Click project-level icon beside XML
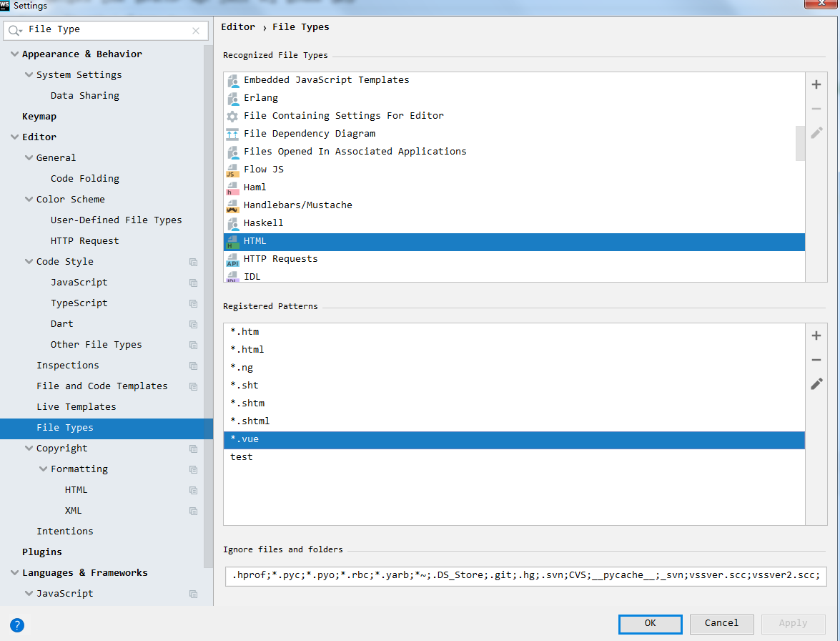Viewport: 840px width, 641px height. tap(194, 512)
